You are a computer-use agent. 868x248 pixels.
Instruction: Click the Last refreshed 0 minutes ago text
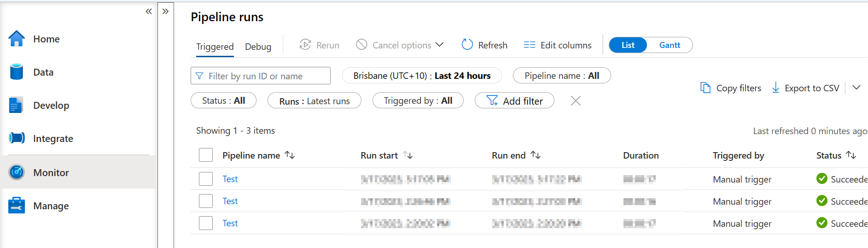[x=810, y=131]
